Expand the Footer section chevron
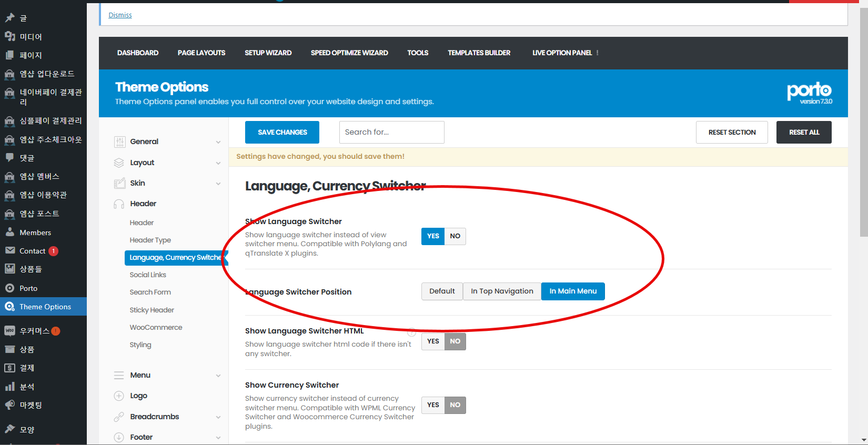The height and width of the screenshot is (445, 868). (x=218, y=438)
